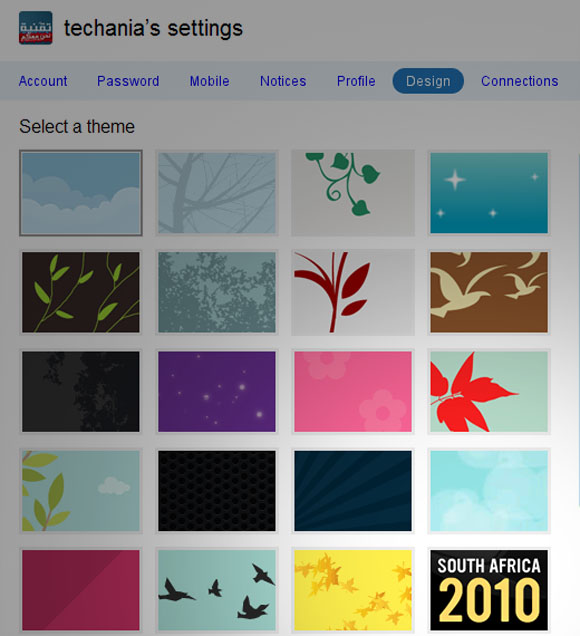This screenshot has height=636, width=580.
Task: Switch to the Password tab
Action: coord(128,81)
